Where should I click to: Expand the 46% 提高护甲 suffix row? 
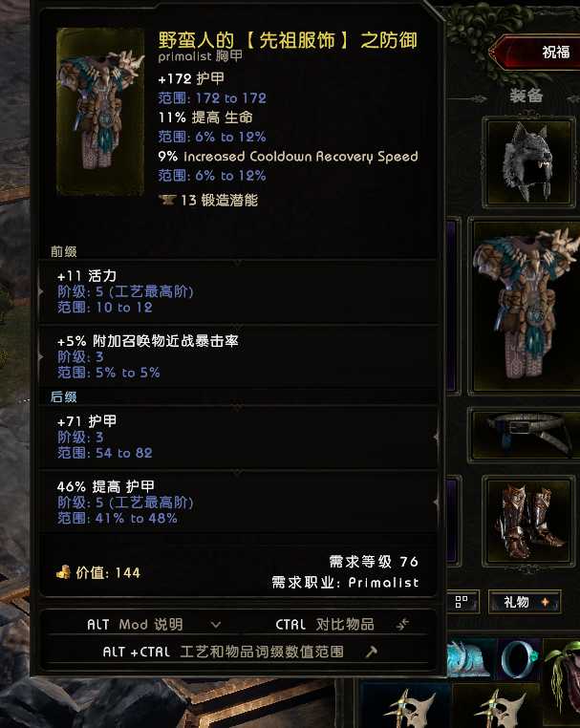(238, 503)
